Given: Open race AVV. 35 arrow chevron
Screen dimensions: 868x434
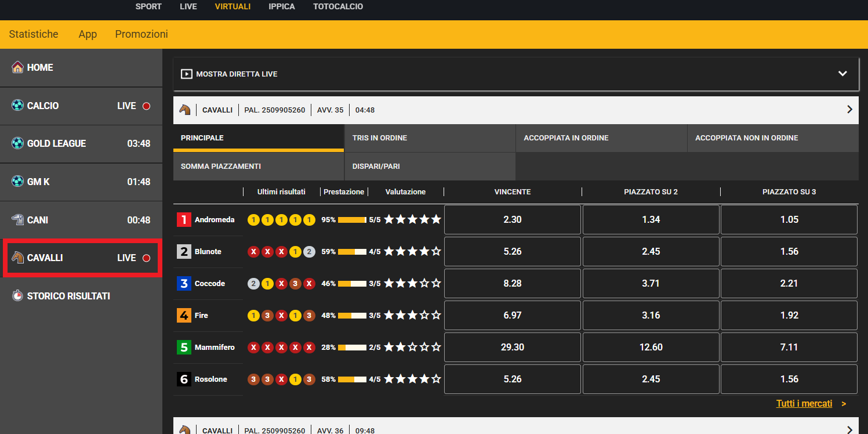Looking at the screenshot, I should 849,110.
